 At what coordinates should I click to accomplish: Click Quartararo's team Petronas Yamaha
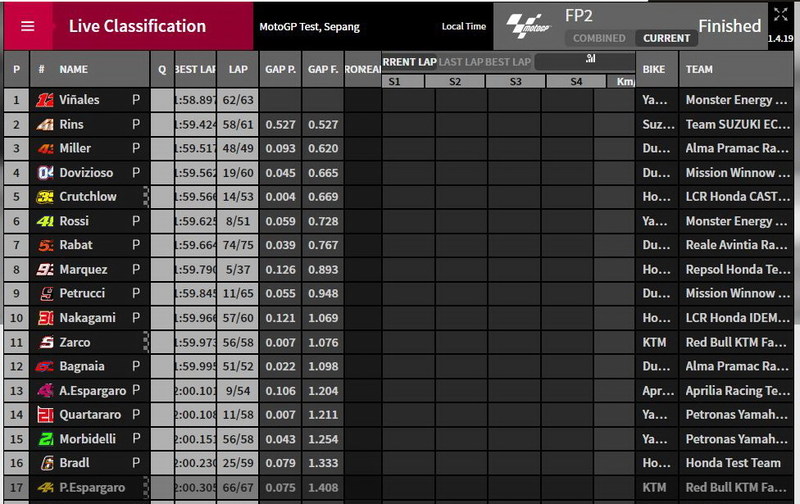(x=736, y=415)
